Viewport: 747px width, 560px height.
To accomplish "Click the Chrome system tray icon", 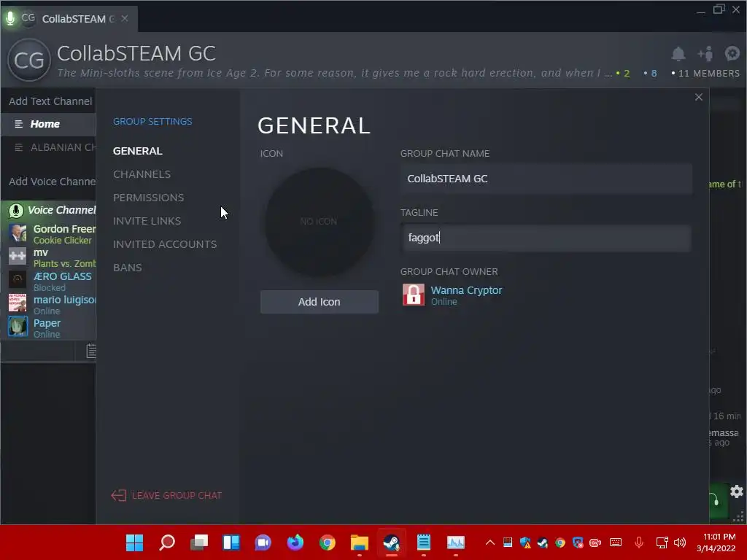I will tap(560, 542).
